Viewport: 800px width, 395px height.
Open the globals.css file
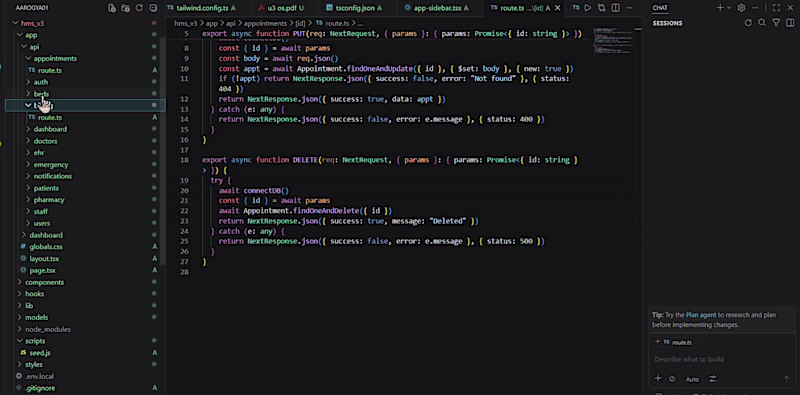85,246
